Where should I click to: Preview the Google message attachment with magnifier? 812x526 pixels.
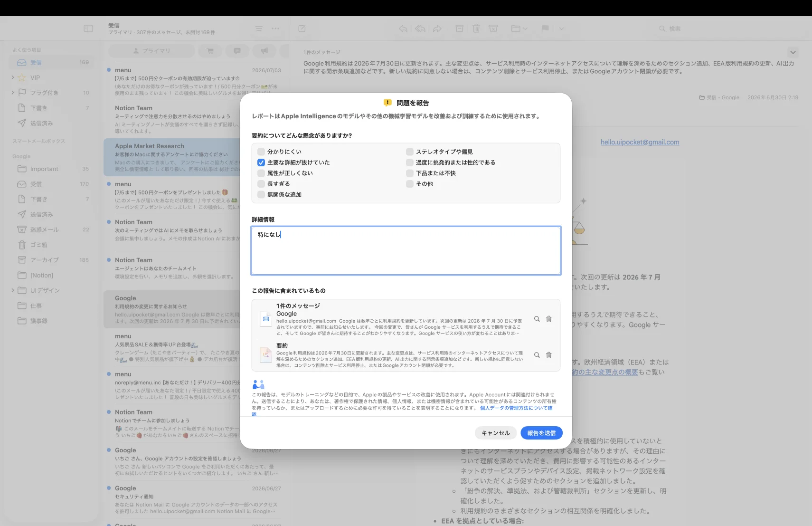point(537,319)
